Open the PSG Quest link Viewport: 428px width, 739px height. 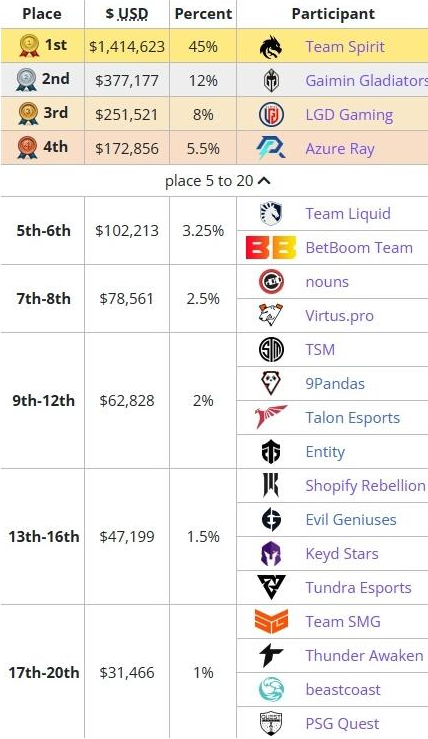pyautogui.click(x=342, y=723)
